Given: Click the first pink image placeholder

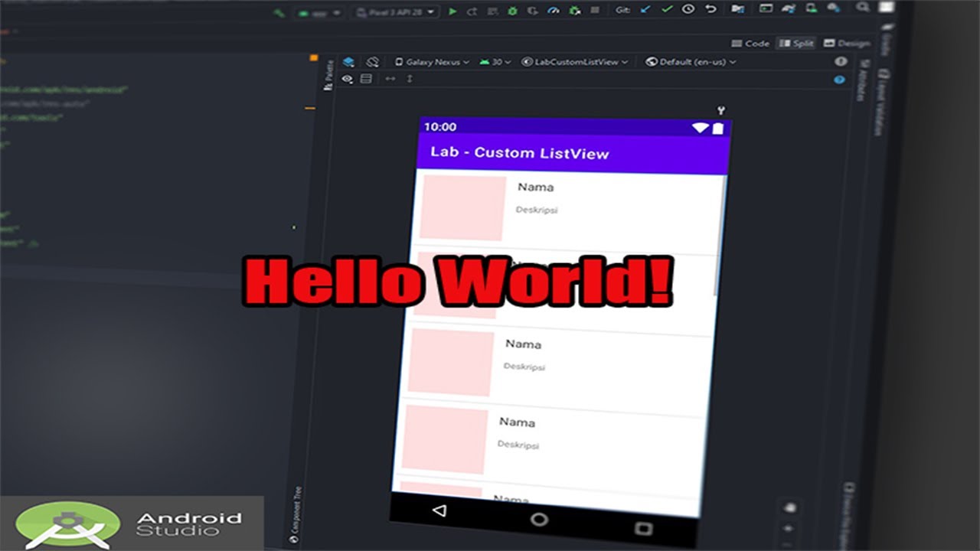Looking at the screenshot, I should click(x=463, y=207).
